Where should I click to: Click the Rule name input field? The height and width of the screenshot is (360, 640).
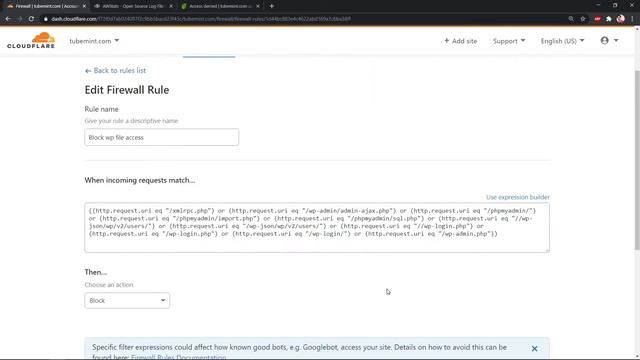click(162, 137)
